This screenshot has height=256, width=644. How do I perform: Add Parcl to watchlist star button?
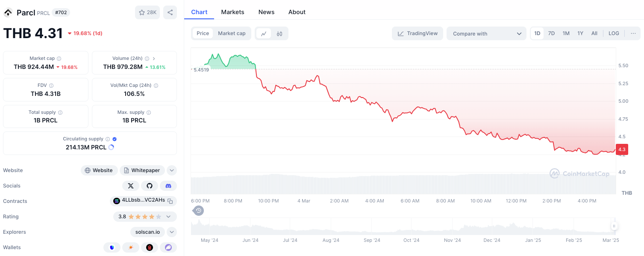pyautogui.click(x=147, y=12)
